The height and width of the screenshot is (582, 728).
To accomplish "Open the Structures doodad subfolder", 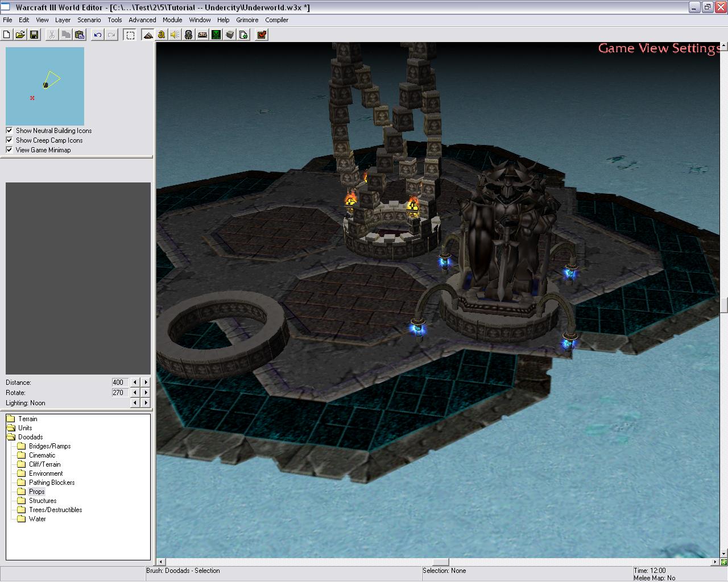I will (43, 501).
